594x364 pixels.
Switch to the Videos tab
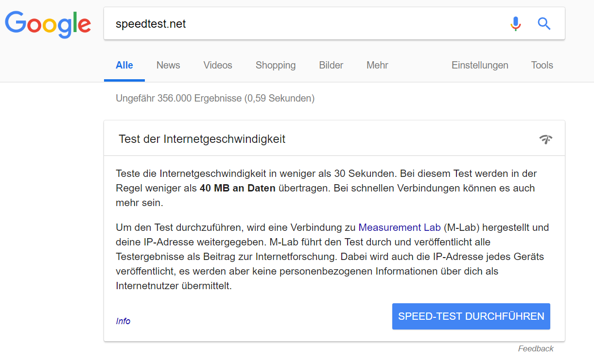(x=217, y=65)
